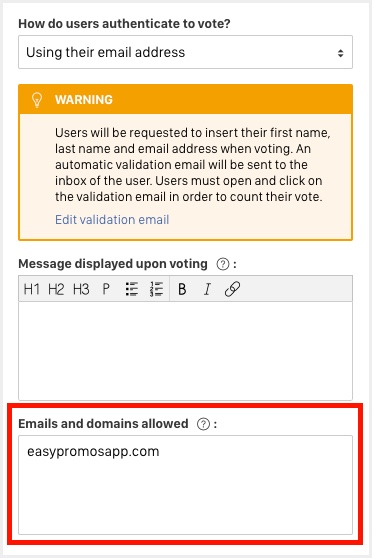Open Edit validation email link
This screenshot has width=372, height=558.
112,220
